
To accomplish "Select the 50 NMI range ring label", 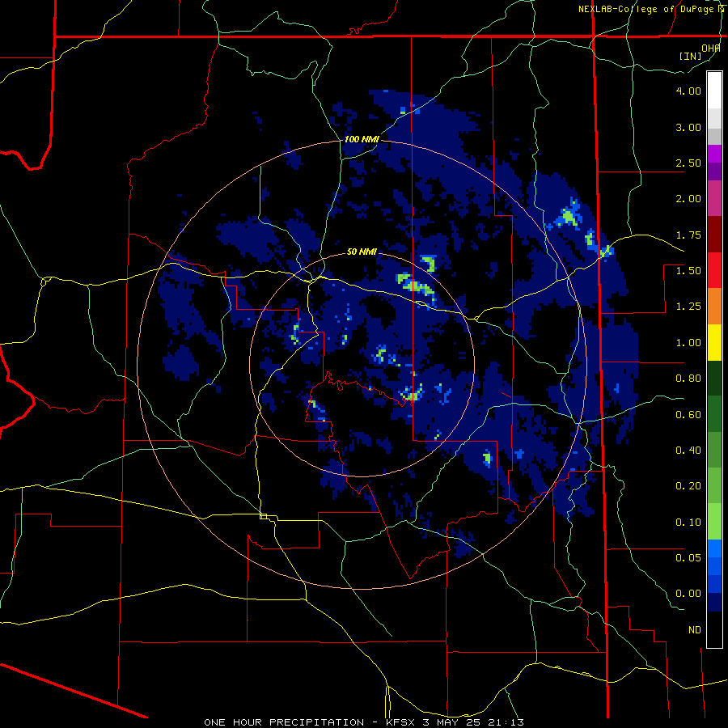I will pos(362,252).
